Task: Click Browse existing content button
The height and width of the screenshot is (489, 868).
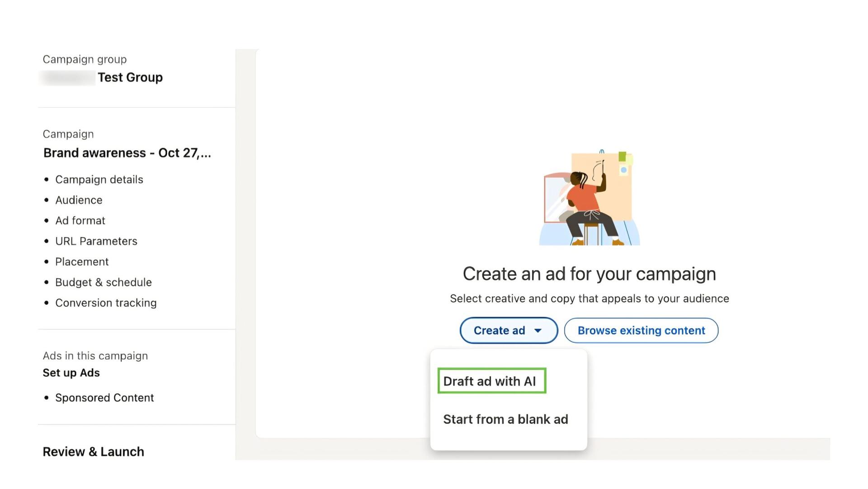Action: [641, 331]
